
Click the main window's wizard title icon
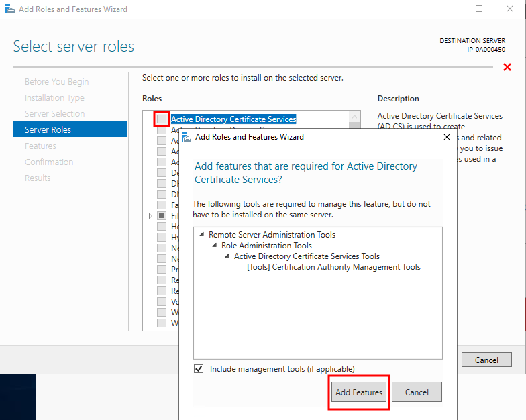[10, 9]
